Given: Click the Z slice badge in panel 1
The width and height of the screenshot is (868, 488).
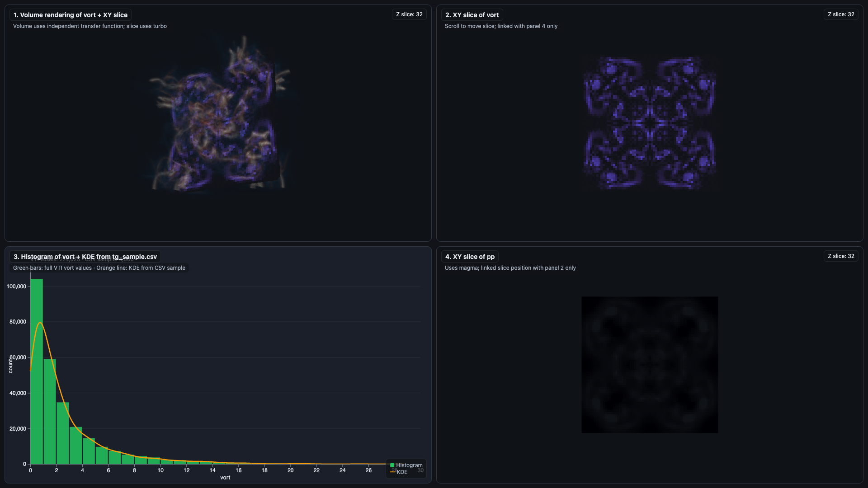Looking at the screenshot, I should point(409,14).
